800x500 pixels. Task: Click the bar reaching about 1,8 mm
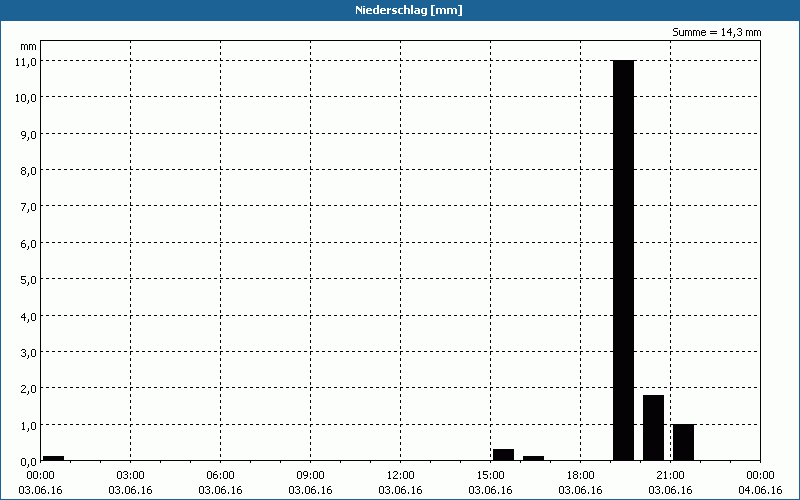point(653,428)
